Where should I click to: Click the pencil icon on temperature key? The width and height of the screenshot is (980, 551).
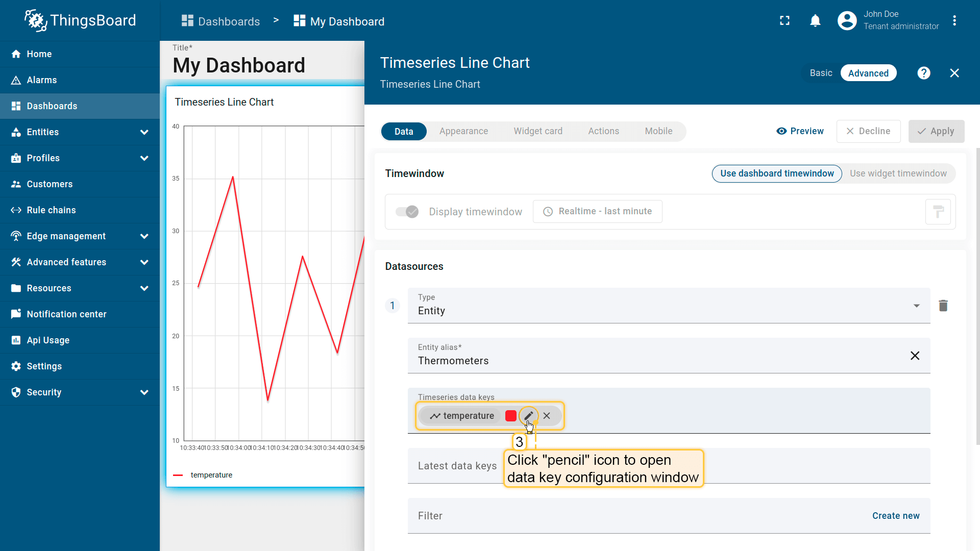coord(528,416)
